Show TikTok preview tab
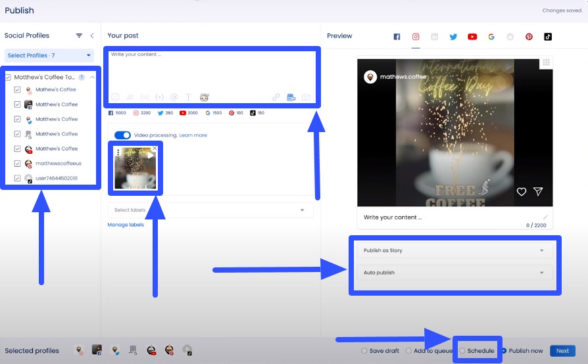 (x=548, y=37)
